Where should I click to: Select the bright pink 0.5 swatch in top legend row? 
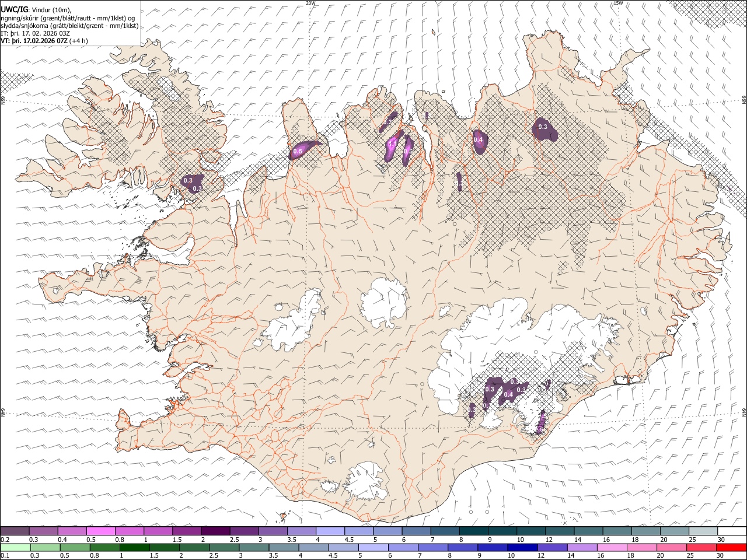101,531
